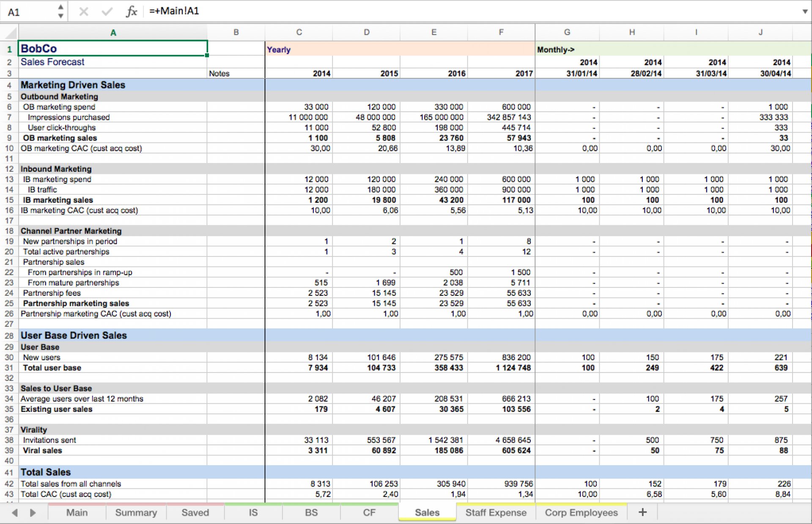Click the cancel (X) formula icon

(84, 11)
